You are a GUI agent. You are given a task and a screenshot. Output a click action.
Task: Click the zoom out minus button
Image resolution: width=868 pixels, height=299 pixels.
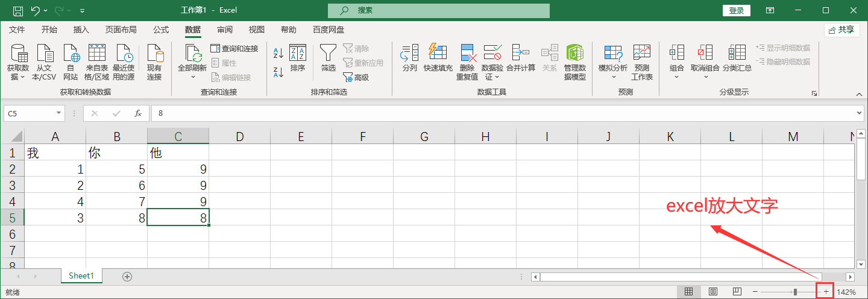(x=755, y=292)
